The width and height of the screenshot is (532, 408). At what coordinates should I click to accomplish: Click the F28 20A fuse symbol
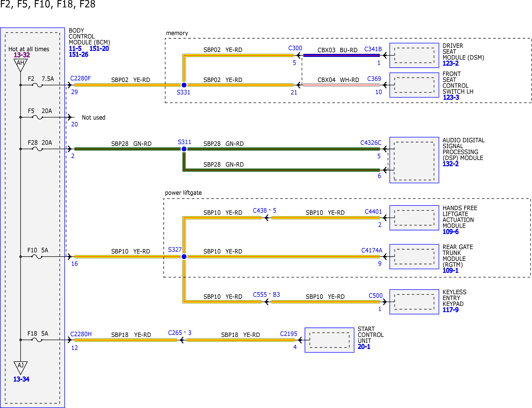tap(37, 149)
